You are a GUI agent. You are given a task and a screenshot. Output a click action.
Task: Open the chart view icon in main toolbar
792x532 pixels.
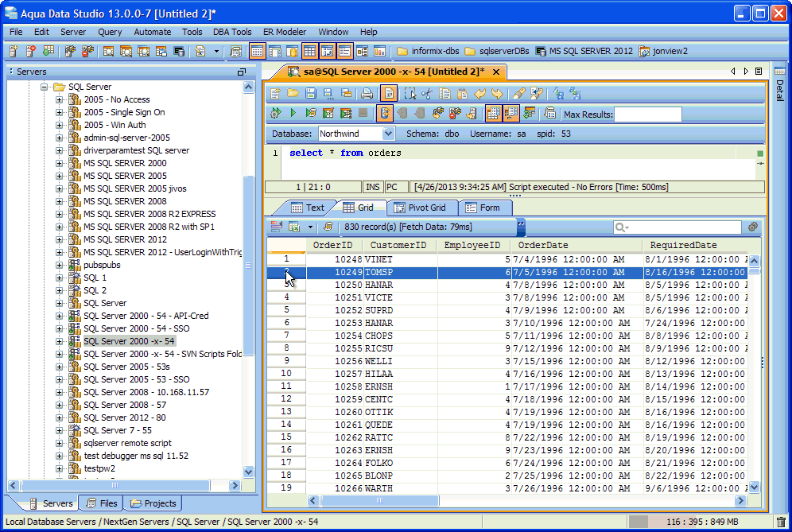[379, 51]
